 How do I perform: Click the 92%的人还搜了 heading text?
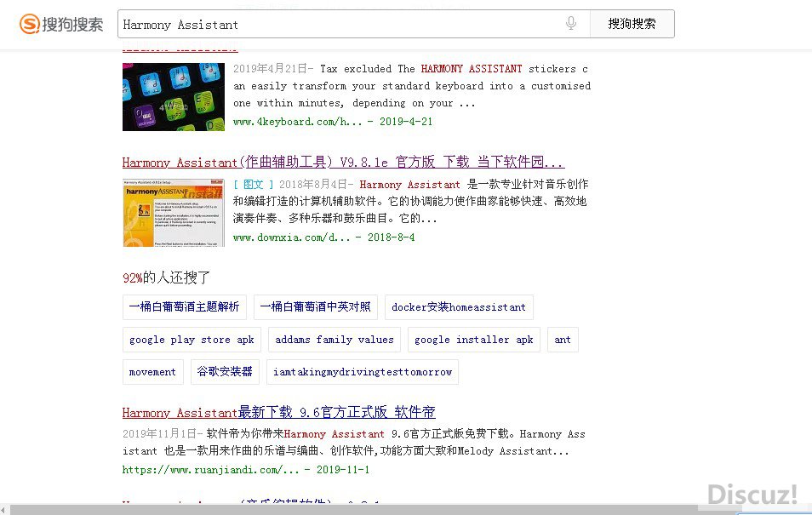coord(166,278)
